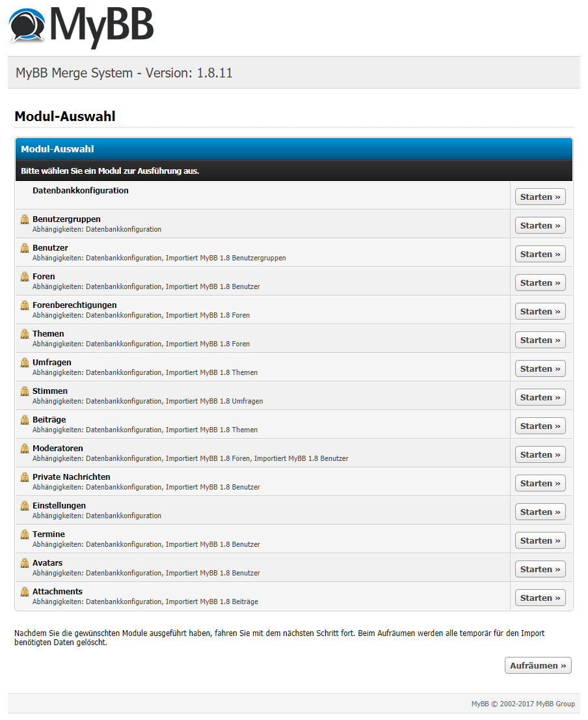The width and height of the screenshot is (588, 720).
Task: Click the lock icon beside Termine
Action: (25, 534)
